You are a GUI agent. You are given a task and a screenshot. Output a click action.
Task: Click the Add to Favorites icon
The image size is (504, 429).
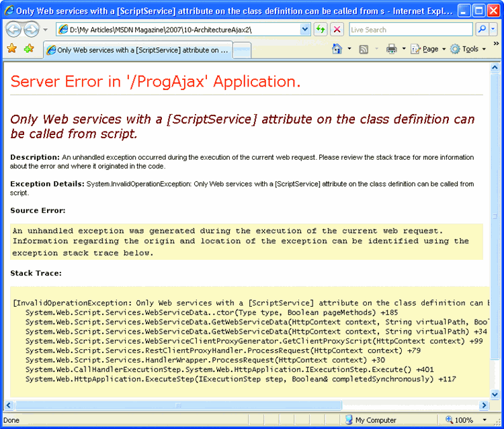[29, 49]
